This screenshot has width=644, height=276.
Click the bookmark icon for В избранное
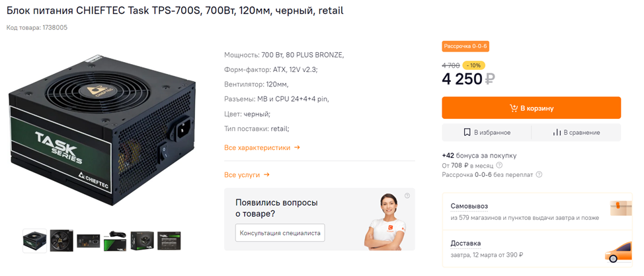point(467,133)
